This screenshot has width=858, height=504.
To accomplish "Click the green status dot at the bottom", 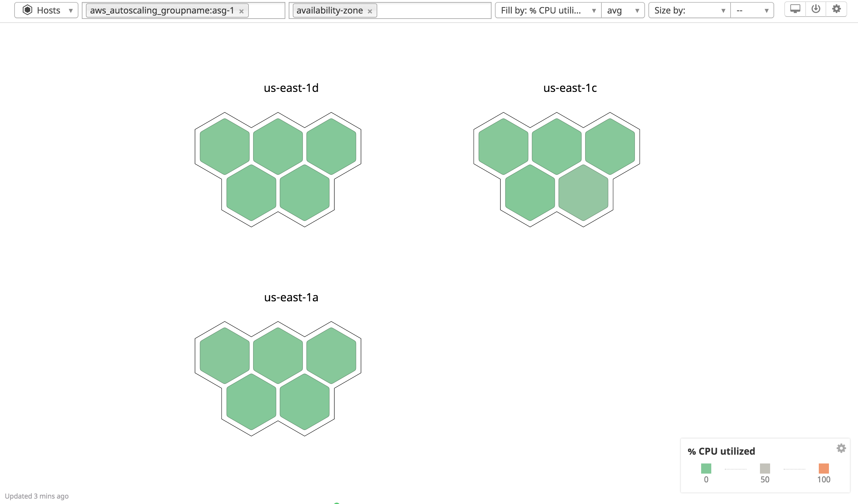I will pyautogui.click(x=338, y=503).
